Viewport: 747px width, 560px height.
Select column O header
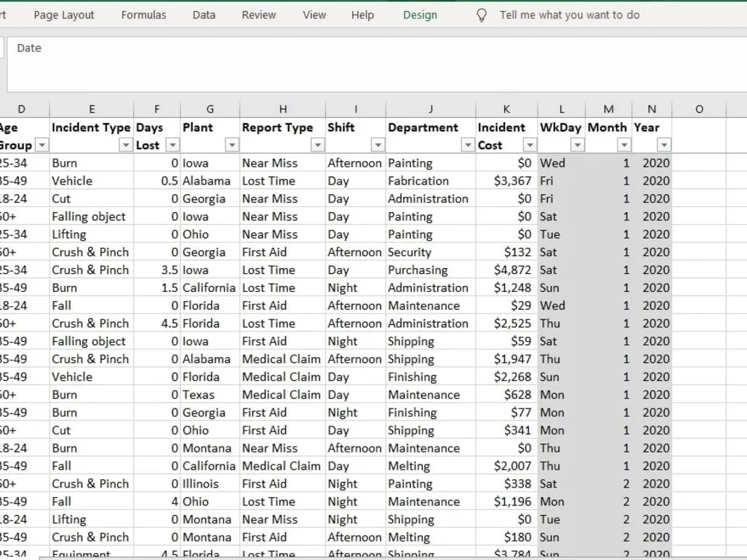tap(699, 109)
